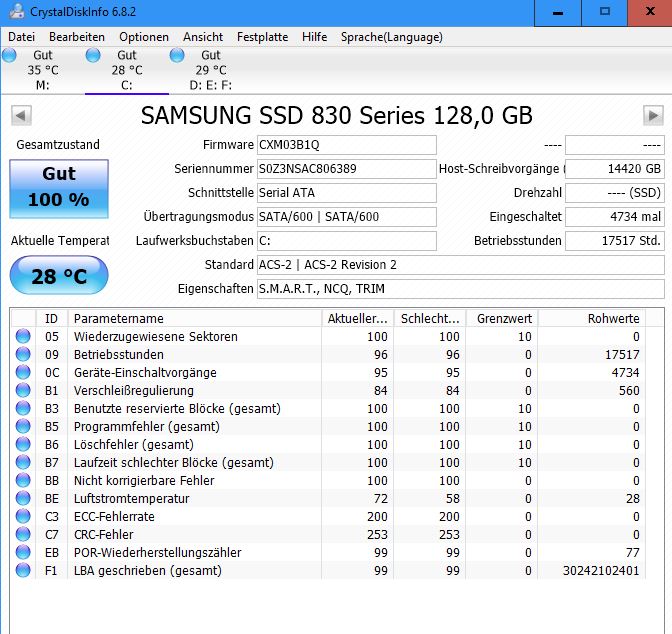Image resolution: width=672 pixels, height=634 pixels.
Task: Click the status orb for the C: drive
Action: (93, 55)
